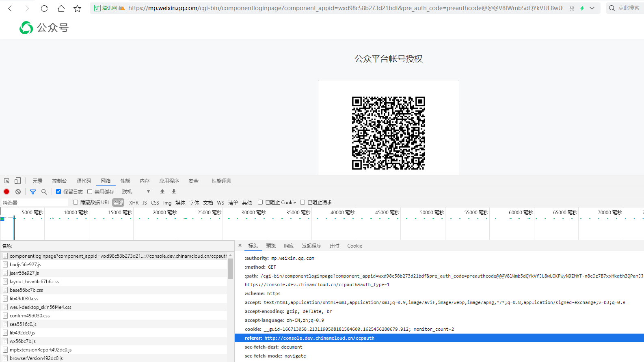Select the badjs56e927.js request

[26, 265]
